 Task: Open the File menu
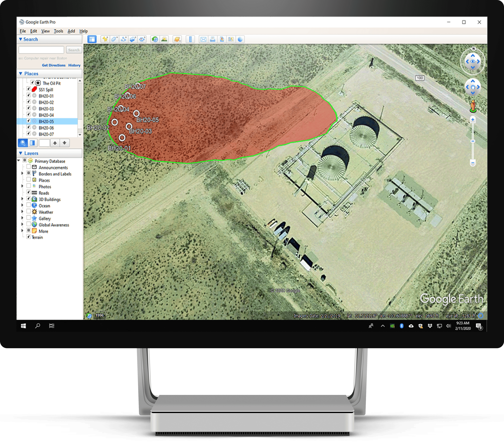pyautogui.click(x=23, y=31)
